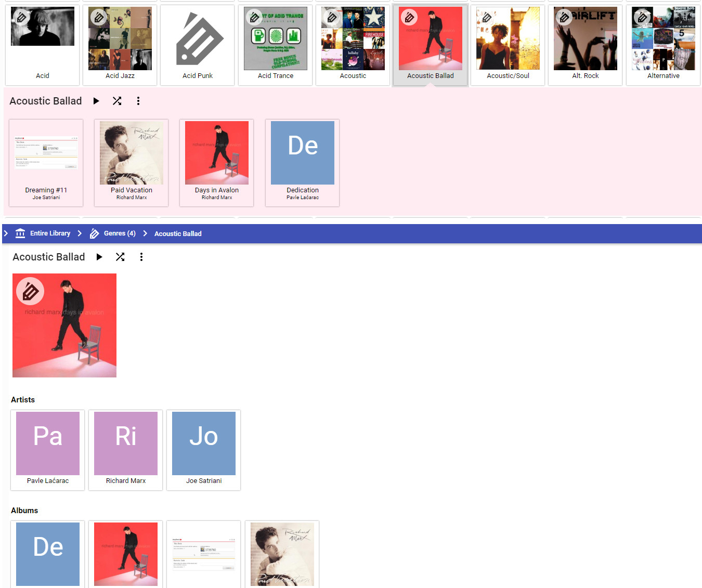Open the Paid Vacation album by Richard Marx
The height and width of the screenshot is (588, 702).
(x=132, y=162)
